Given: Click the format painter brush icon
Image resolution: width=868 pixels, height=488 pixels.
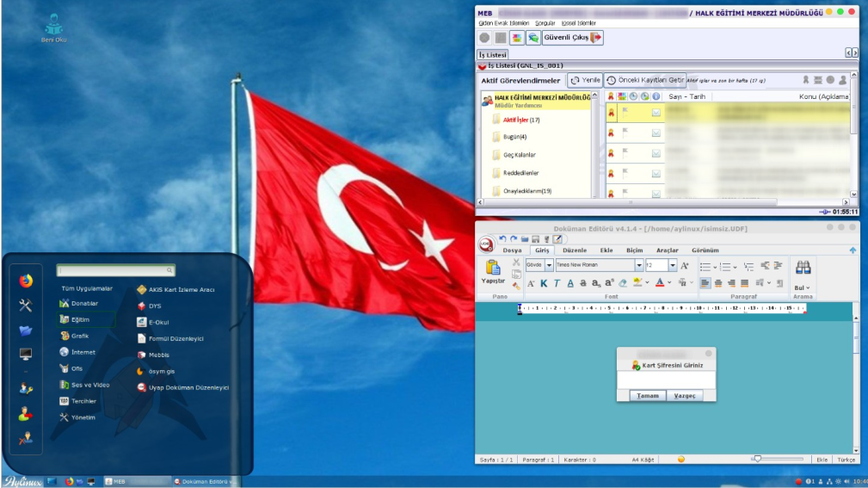Looking at the screenshot, I should [x=516, y=286].
